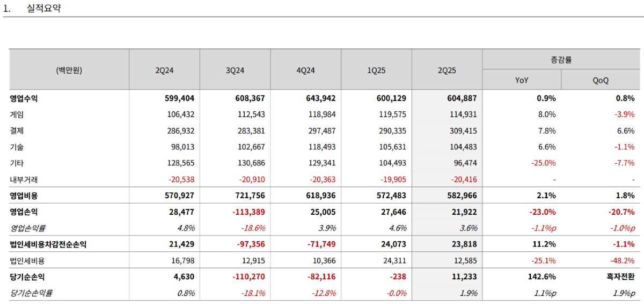This screenshot has height=304, width=644.
Task: Click the QoQ column header
Action: point(601,80)
